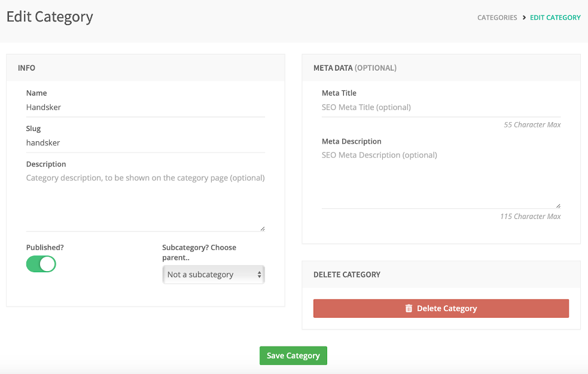Focus the Name field containing Handsker
This screenshot has height=374, width=588.
145,108
